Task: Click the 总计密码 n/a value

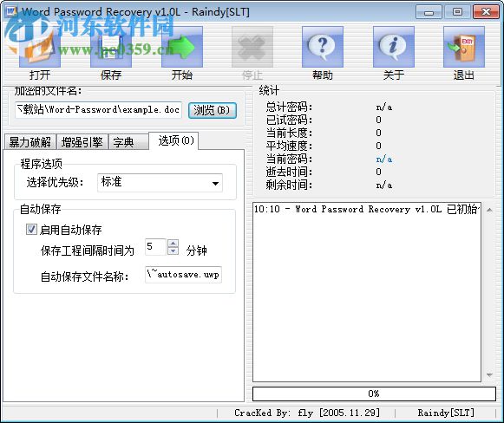Action: [384, 107]
